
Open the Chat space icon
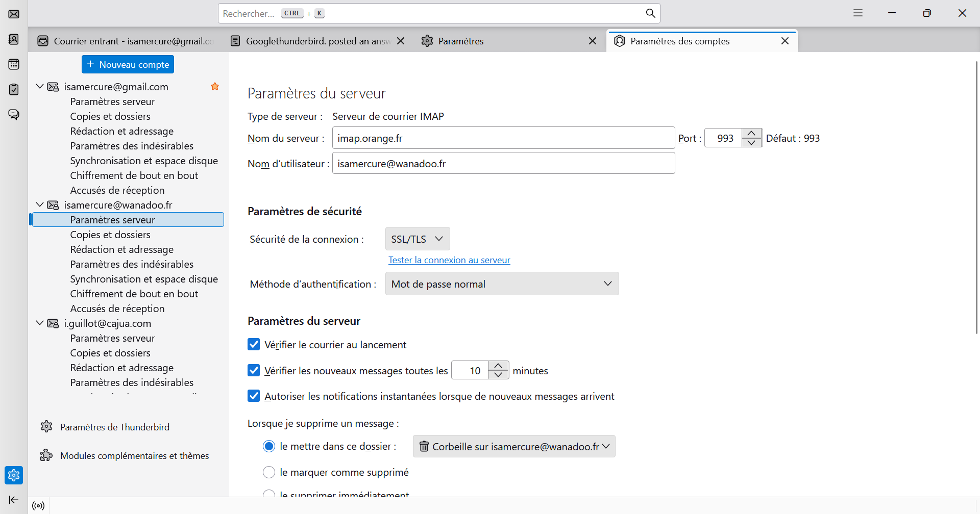click(14, 114)
